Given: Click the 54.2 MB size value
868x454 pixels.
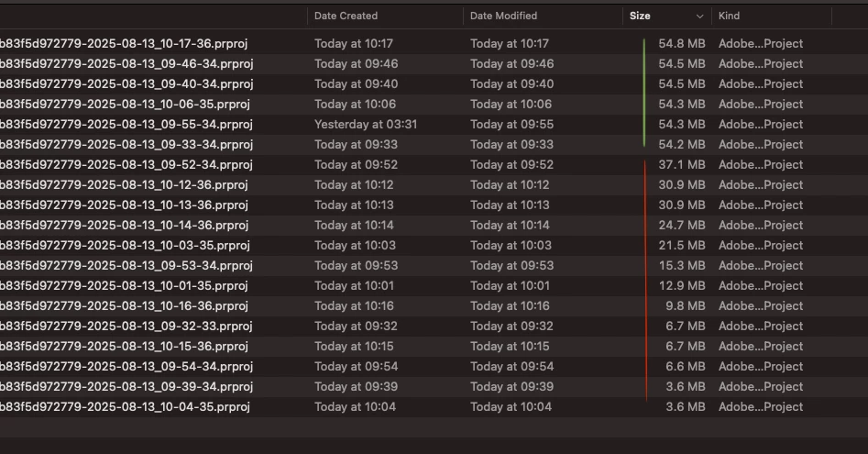Looking at the screenshot, I should coord(682,145).
